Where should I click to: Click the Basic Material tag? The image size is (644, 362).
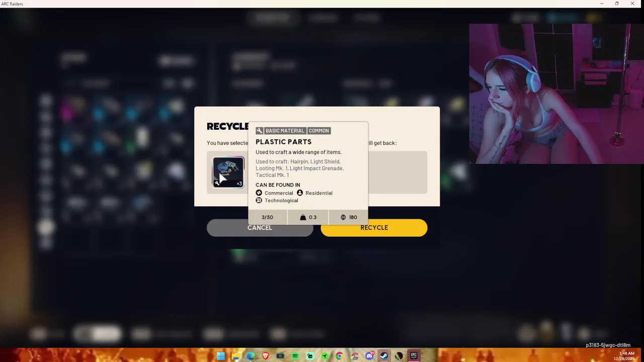(285, 131)
